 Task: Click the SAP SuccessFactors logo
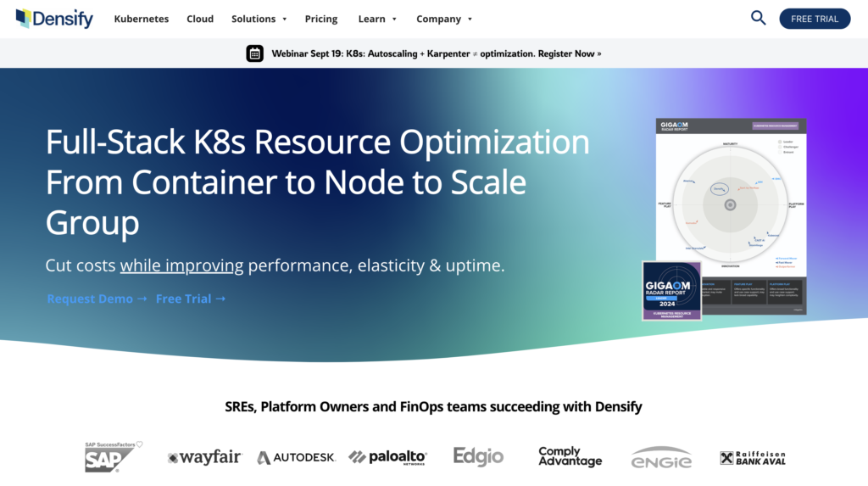(113, 457)
